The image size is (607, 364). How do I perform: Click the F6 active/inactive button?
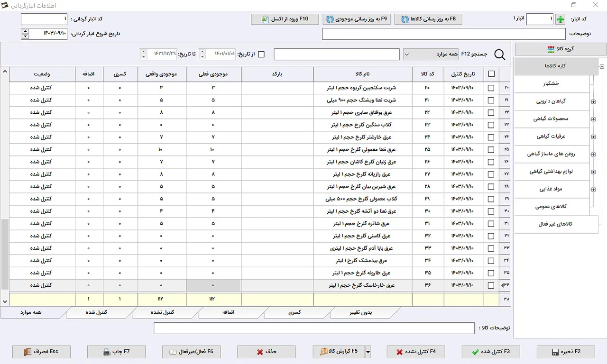(x=192, y=352)
